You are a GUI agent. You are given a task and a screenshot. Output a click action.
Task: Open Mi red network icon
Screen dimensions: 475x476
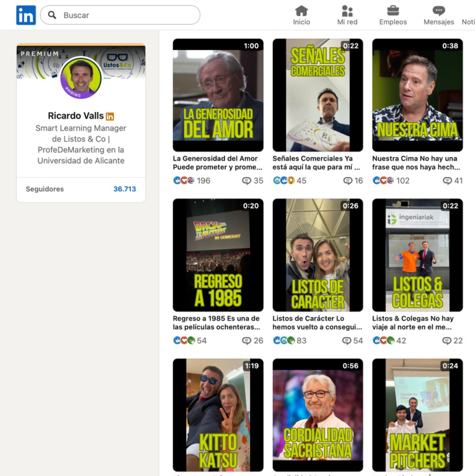tap(347, 11)
